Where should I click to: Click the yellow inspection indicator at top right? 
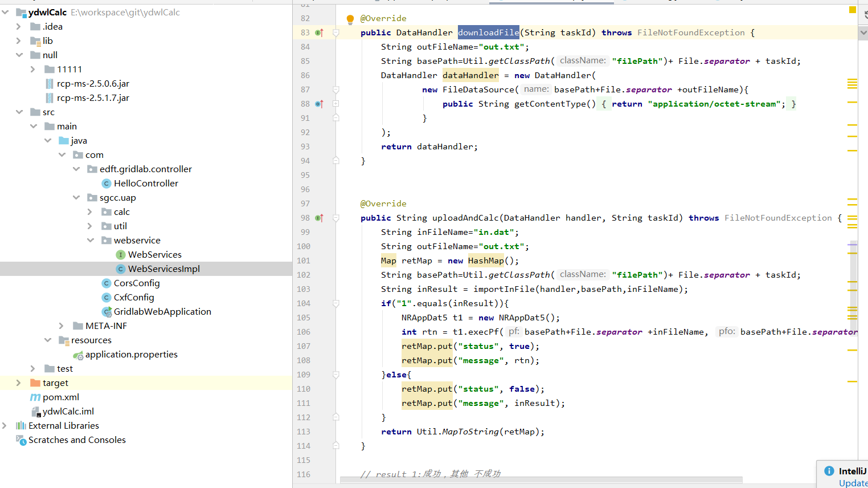pyautogui.click(x=853, y=9)
